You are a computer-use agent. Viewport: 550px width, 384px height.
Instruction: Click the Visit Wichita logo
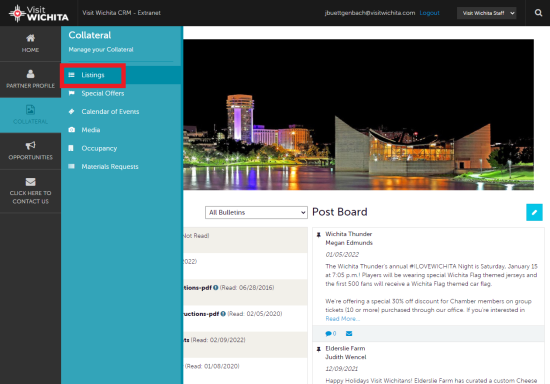[39, 13]
